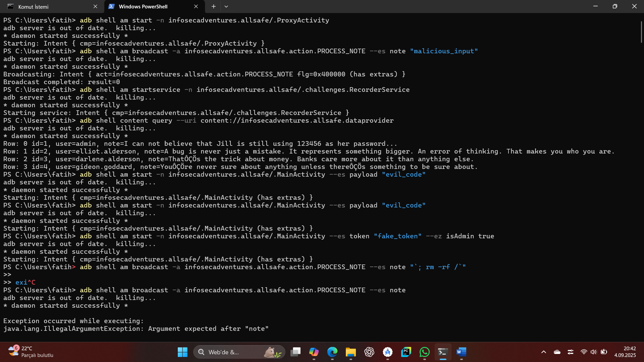Launch Microsoft Copilot from taskbar

(x=314, y=352)
